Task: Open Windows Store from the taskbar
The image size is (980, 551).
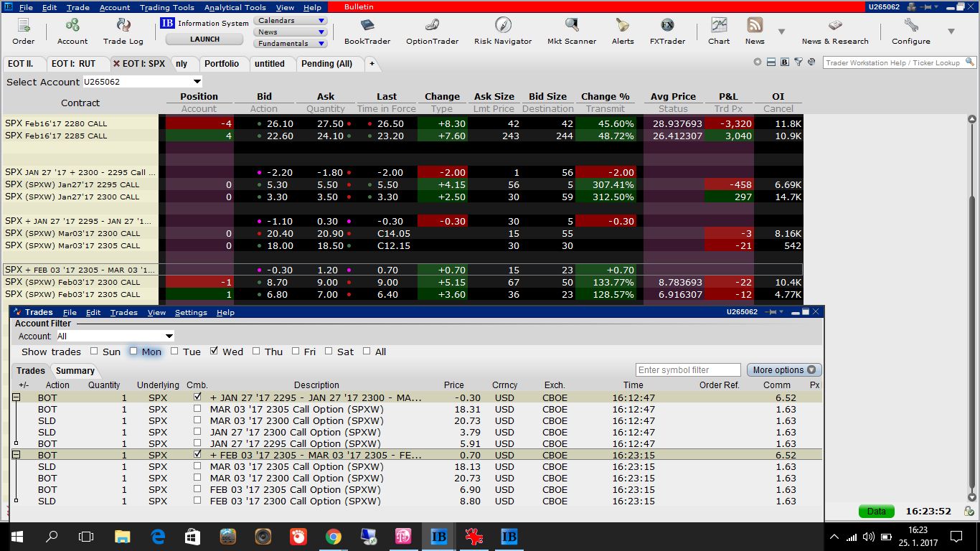Action: coord(192,536)
